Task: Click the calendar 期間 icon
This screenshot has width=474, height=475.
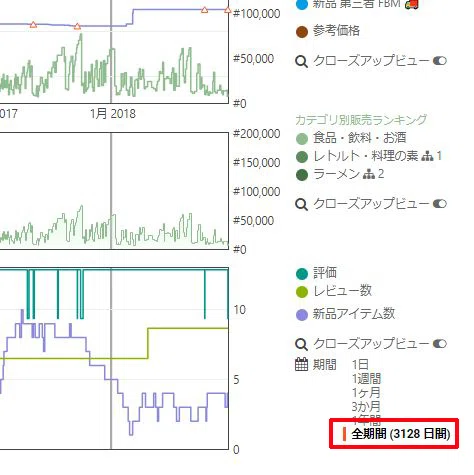Action: pos(301,364)
